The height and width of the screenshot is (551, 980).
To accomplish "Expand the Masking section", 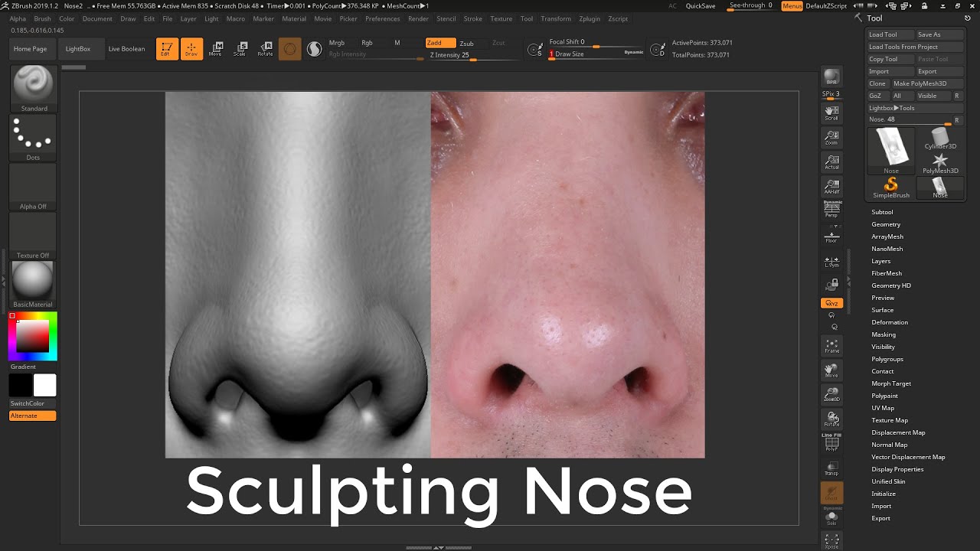I will (x=884, y=334).
